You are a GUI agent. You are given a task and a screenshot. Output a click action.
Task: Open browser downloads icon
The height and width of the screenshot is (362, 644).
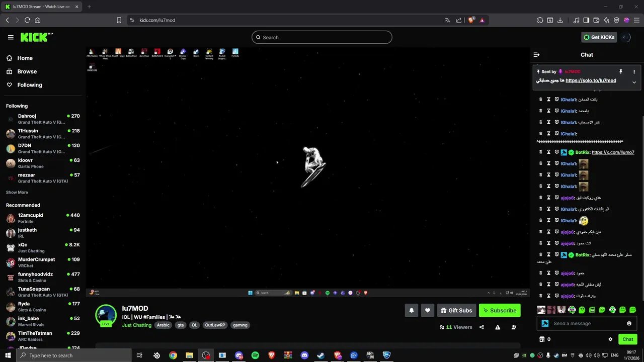[x=560, y=20]
